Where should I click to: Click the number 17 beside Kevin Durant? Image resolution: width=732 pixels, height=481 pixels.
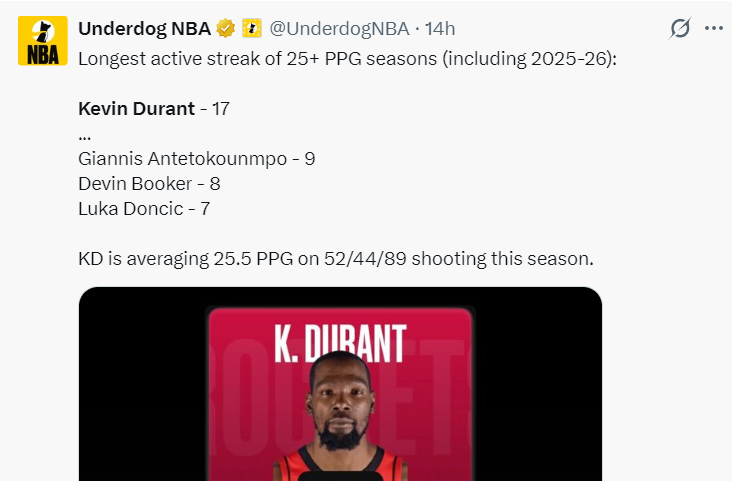(x=220, y=108)
